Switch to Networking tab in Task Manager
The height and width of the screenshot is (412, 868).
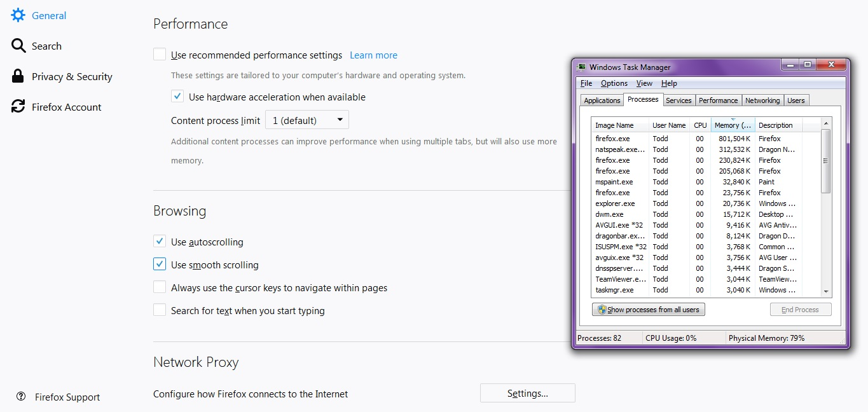tap(762, 100)
